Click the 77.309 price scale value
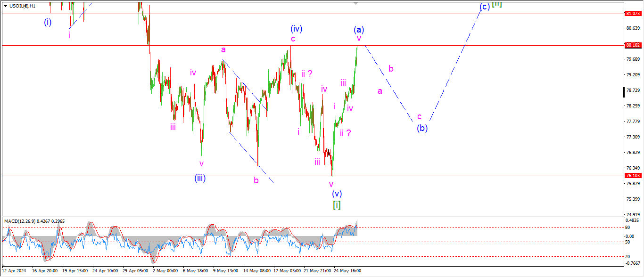644x277 pixels. coord(632,137)
